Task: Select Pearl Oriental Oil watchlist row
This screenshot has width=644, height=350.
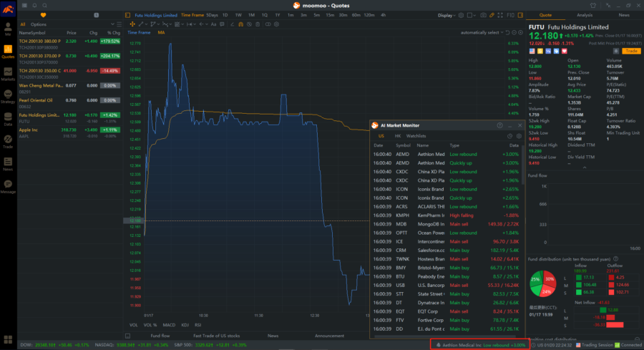Action: click(69, 103)
